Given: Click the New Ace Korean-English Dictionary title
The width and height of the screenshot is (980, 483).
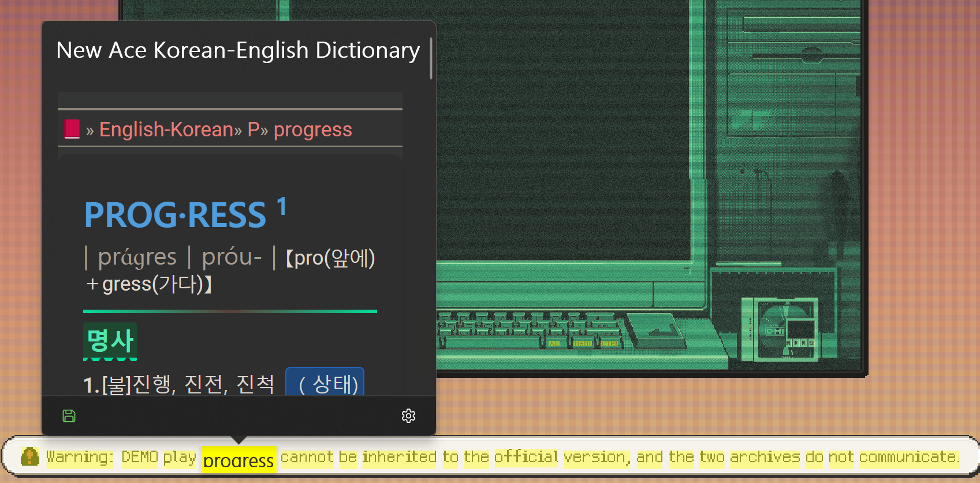Looking at the screenshot, I should (238, 50).
